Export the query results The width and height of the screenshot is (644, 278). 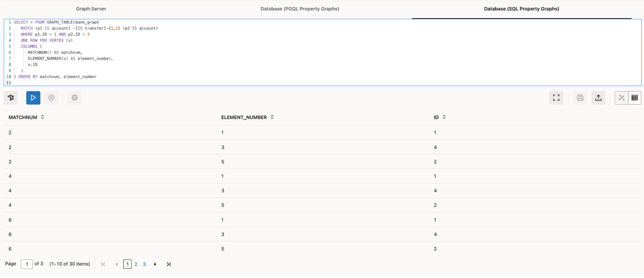coord(598,98)
